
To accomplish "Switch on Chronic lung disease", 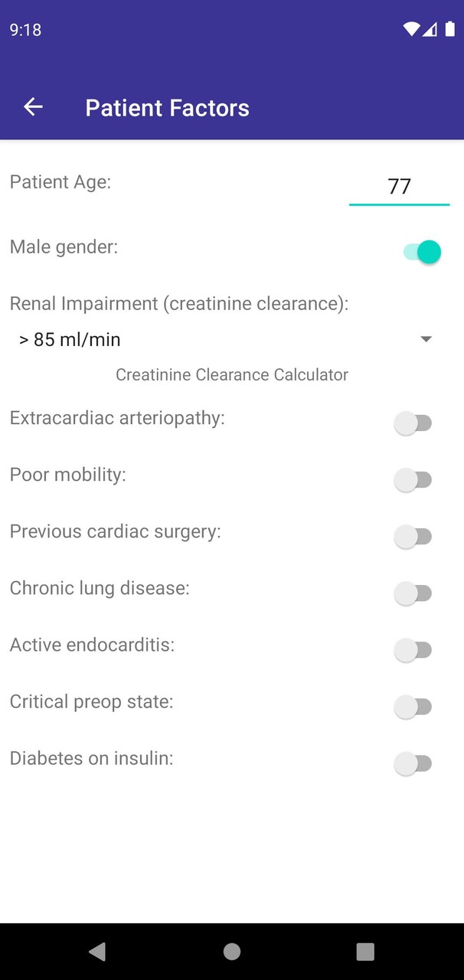I will [413, 593].
